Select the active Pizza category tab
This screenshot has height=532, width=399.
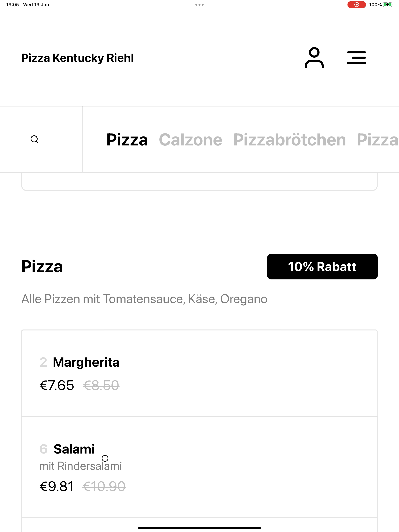pos(127,140)
